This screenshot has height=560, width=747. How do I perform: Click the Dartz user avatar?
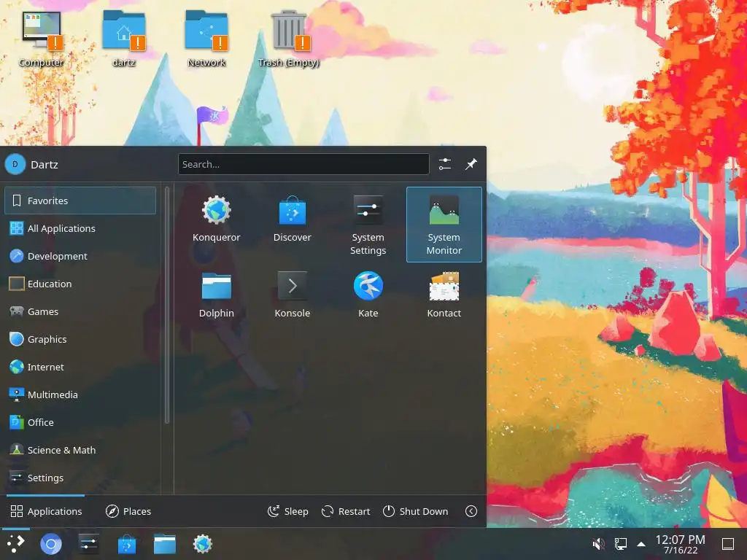(15, 164)
